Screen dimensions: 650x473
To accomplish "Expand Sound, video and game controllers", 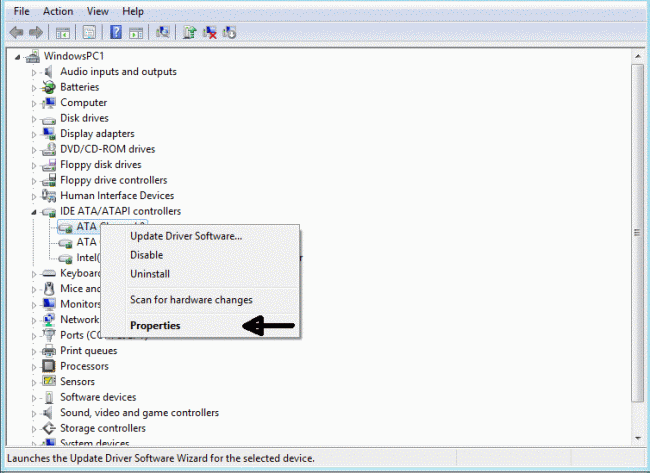I will click(34, 413).
